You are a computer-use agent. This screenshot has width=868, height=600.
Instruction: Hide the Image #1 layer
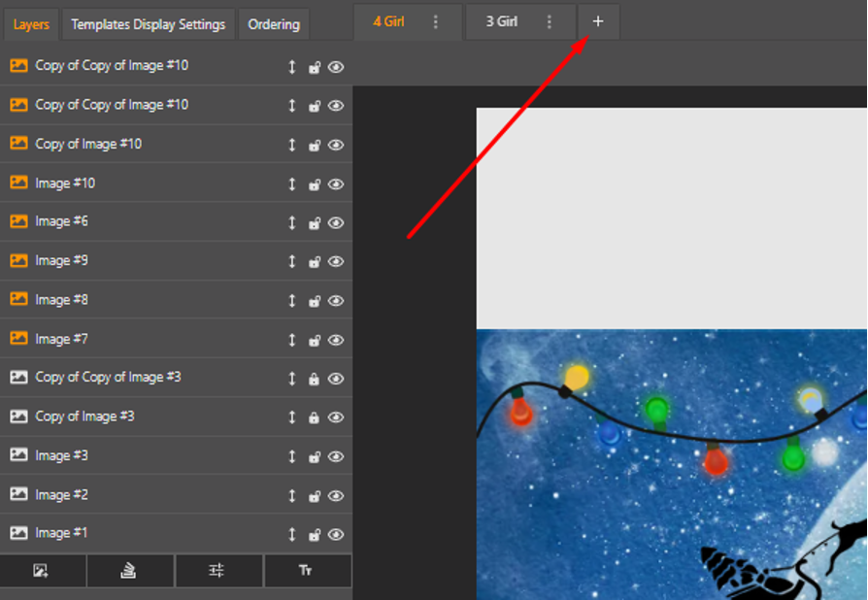pyautogui.click(x=336, y=535)
